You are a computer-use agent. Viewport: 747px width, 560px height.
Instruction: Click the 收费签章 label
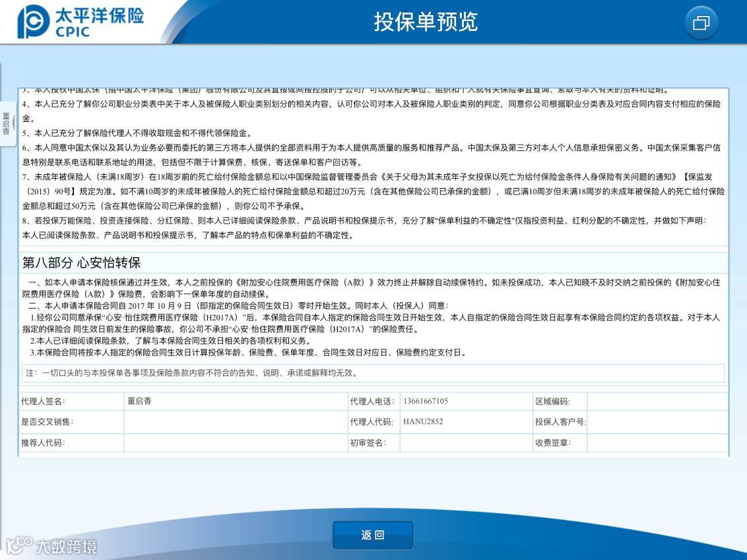[x=552, y=443]
